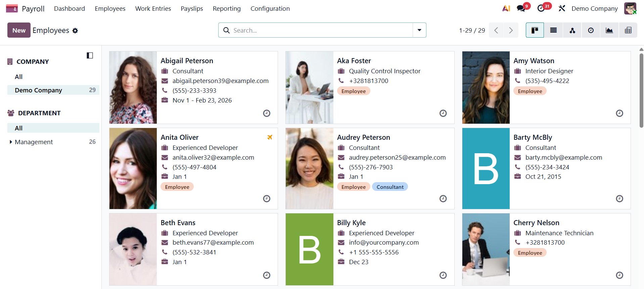644x289 pixels.
Task: Select Demo Company filter
Action: (39, 90)
